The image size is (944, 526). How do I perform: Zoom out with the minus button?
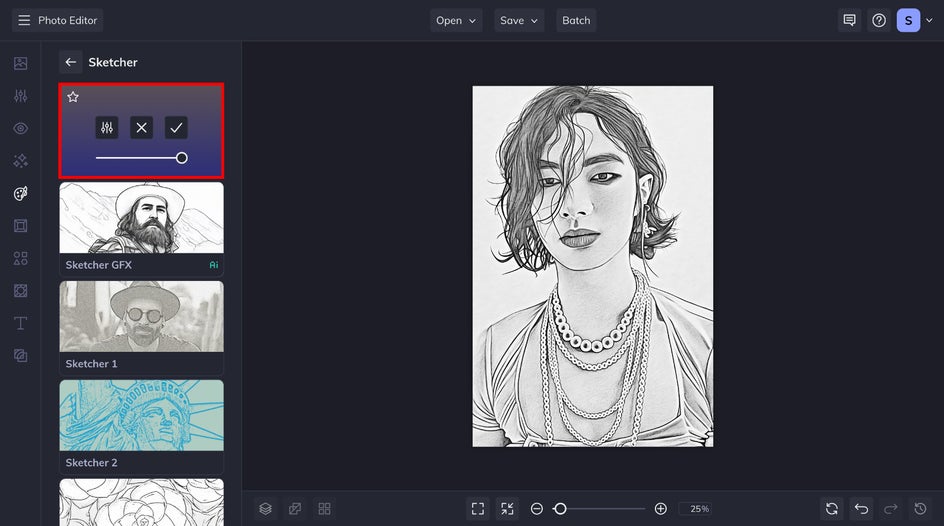pos(536,509)
